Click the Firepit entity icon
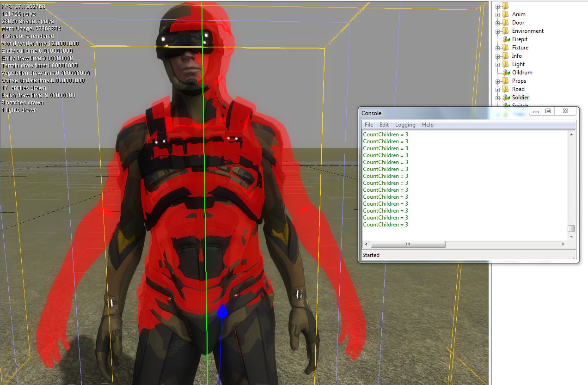This screenshot has height=385, width=588. point(506,39)
